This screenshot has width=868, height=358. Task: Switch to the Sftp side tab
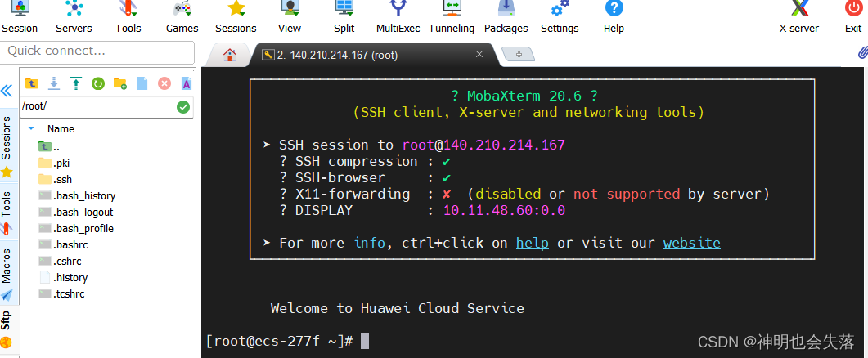pos(7,329)
